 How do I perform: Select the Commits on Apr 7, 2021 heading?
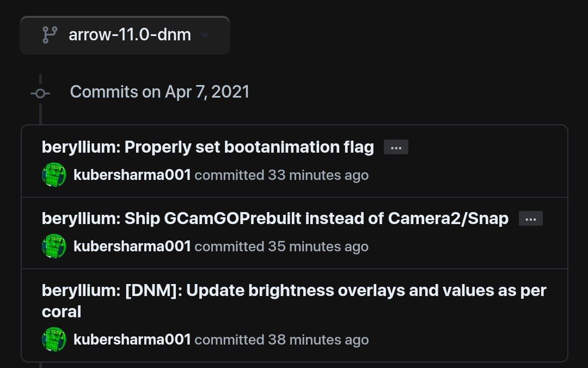tap(160, 92)
